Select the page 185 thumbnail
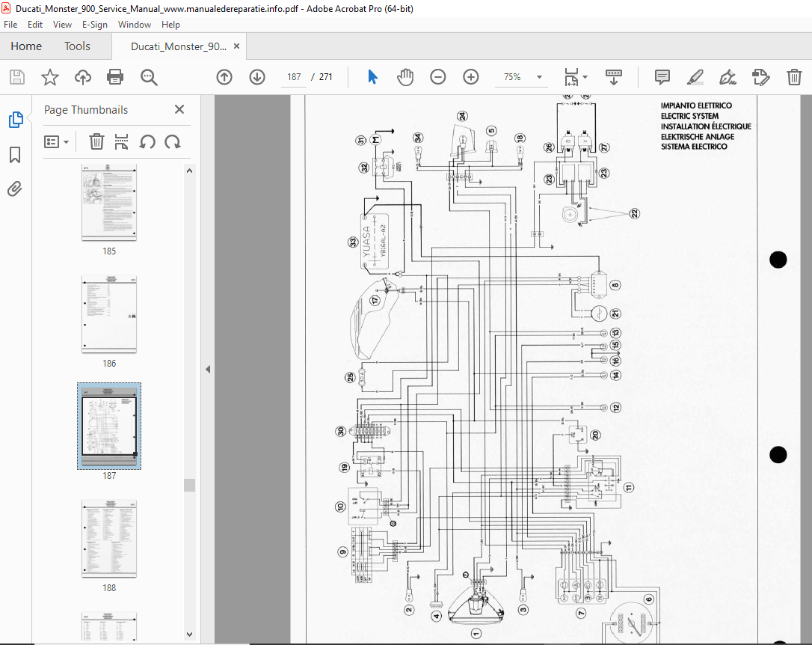 coord(109,203)
